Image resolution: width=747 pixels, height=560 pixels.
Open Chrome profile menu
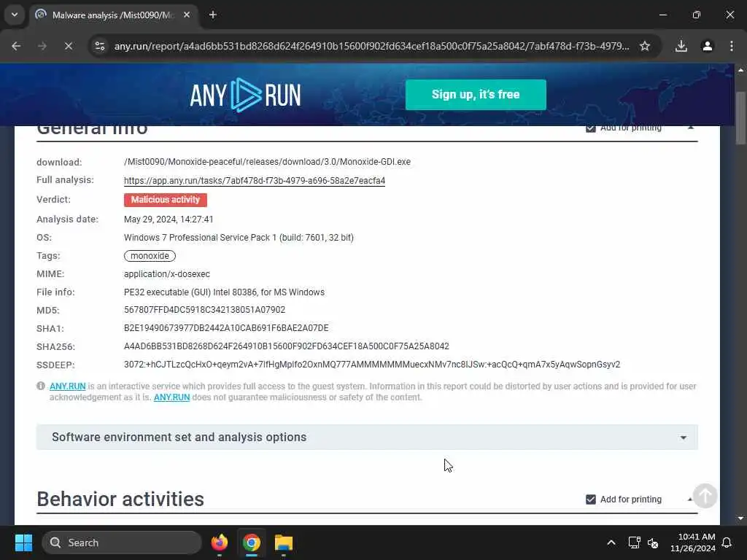point(708,46)
